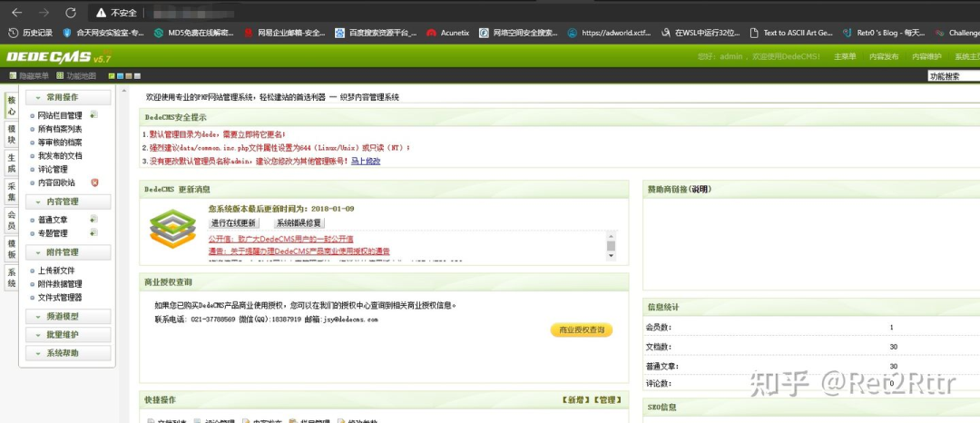
Task: Open the 合天网安实验室 bookmark
Action: point(103,33)
